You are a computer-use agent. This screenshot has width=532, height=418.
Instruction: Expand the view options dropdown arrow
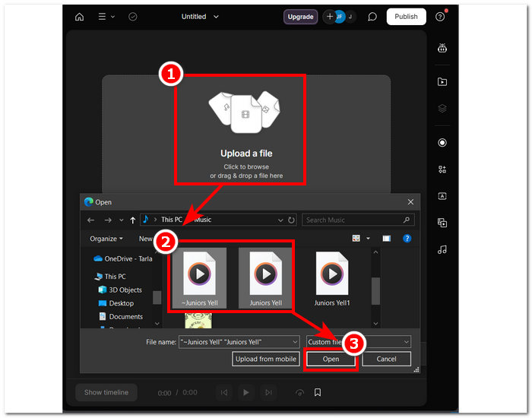pos(368,239)
